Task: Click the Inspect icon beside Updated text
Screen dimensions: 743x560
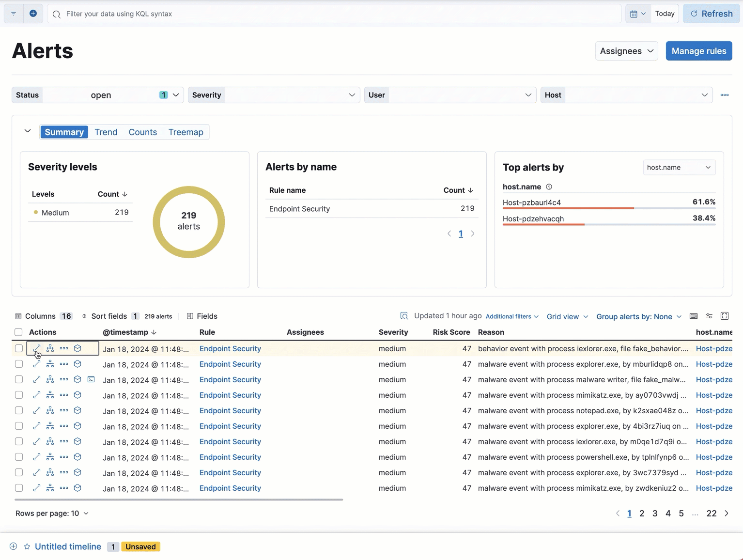Action: 404,316
